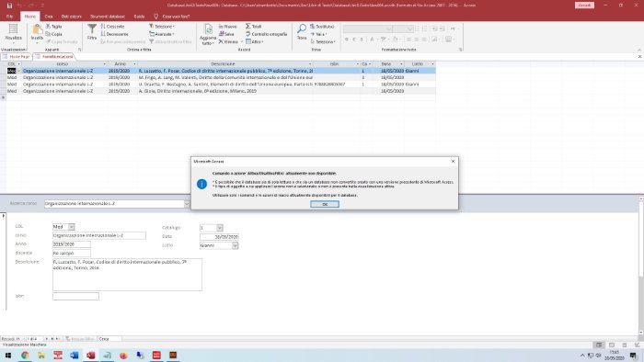
Task: Sort descending with Decrescente
Action: coord(115,34)
